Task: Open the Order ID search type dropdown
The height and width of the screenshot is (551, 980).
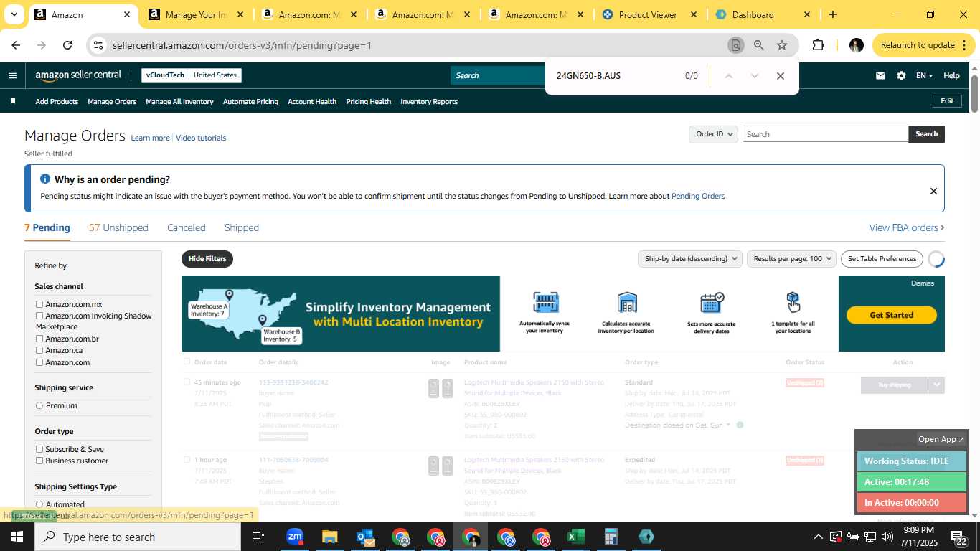Action: click(713, 134)
